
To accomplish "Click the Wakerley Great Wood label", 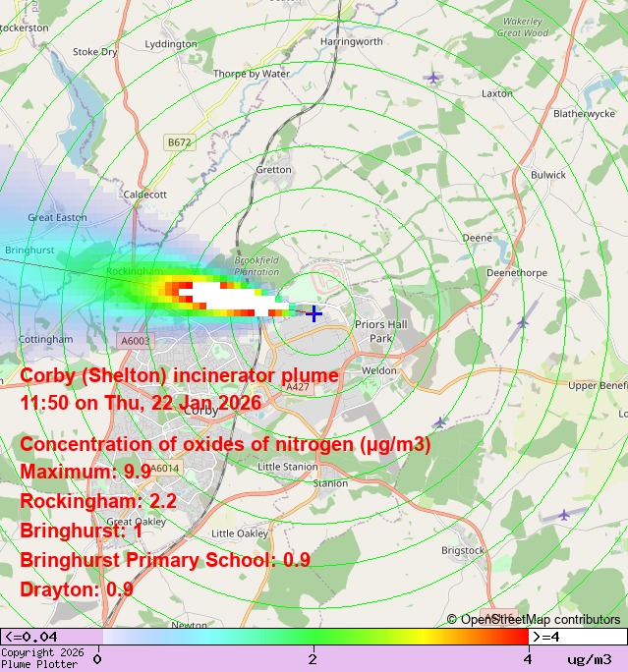I will (x=522, y=27).
